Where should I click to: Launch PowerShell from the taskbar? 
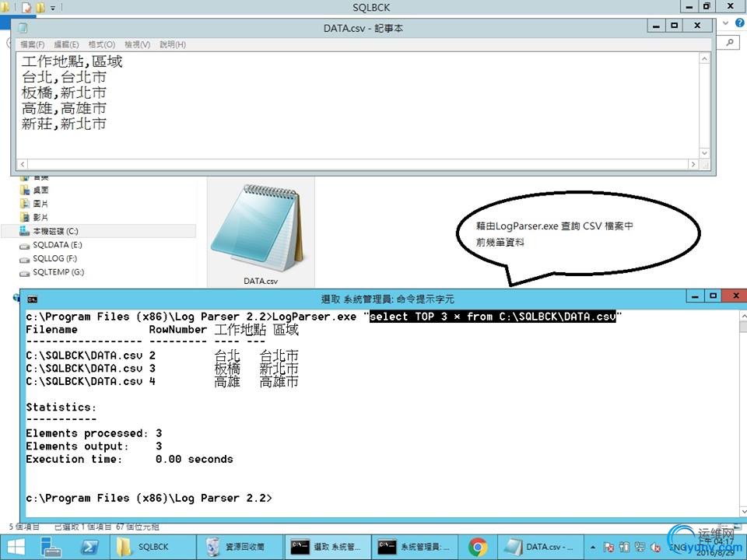coord(89,547)
